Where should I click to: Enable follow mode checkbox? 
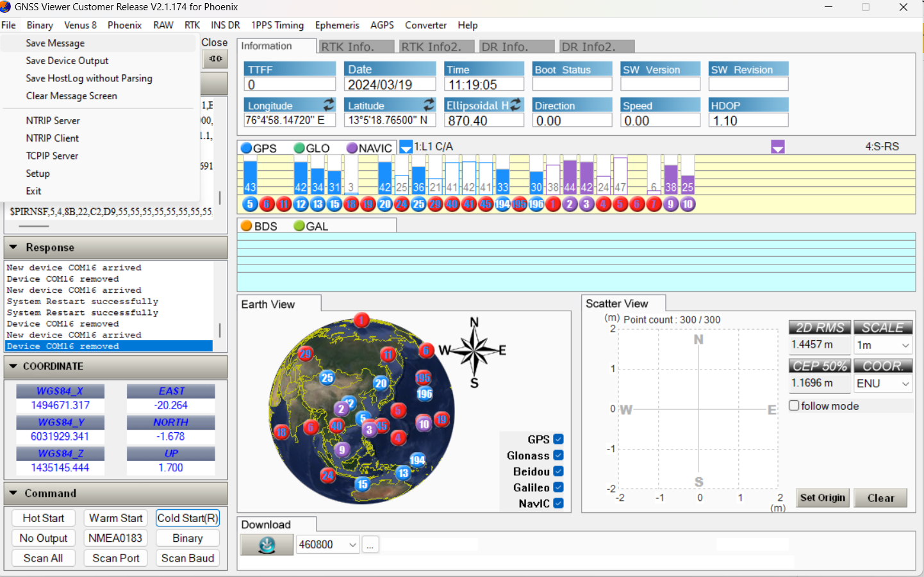coord(794,405)
